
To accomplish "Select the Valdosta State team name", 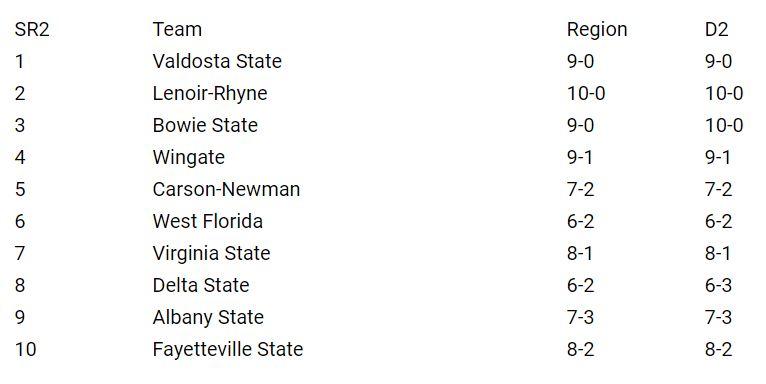I will pyautogui.click(x=217, y=62).
